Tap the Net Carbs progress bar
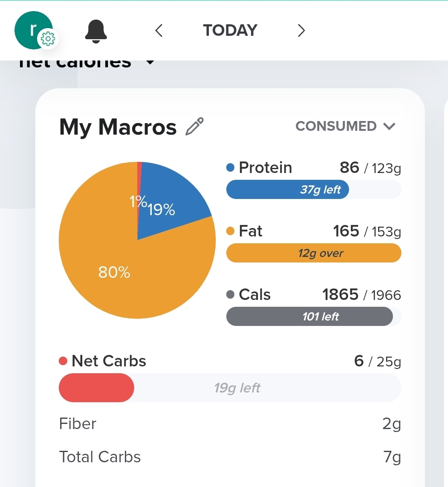 (230, 388)
